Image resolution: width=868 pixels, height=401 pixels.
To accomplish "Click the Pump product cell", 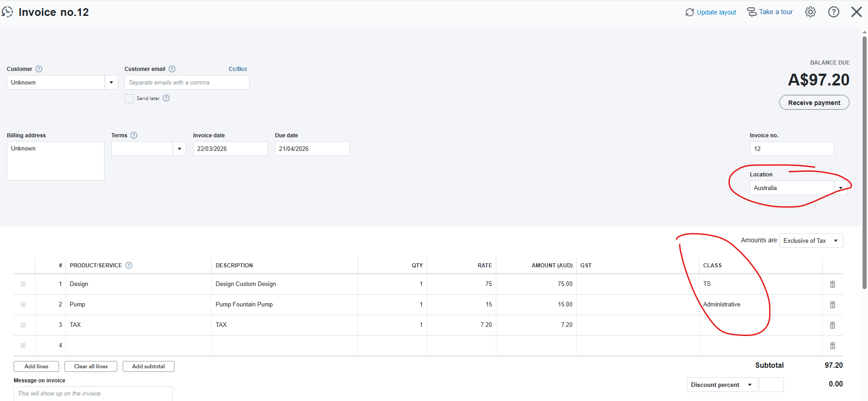I will [x=139, y=305].
